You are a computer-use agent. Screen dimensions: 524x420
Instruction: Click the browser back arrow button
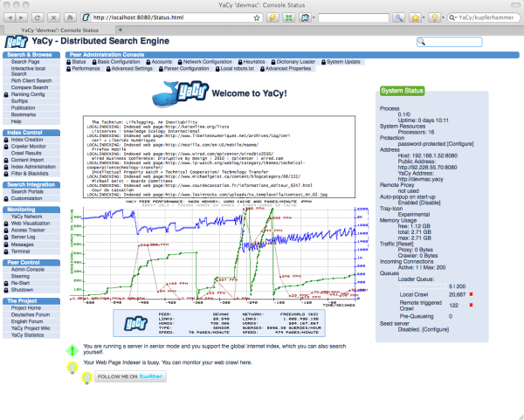(11, 17)
